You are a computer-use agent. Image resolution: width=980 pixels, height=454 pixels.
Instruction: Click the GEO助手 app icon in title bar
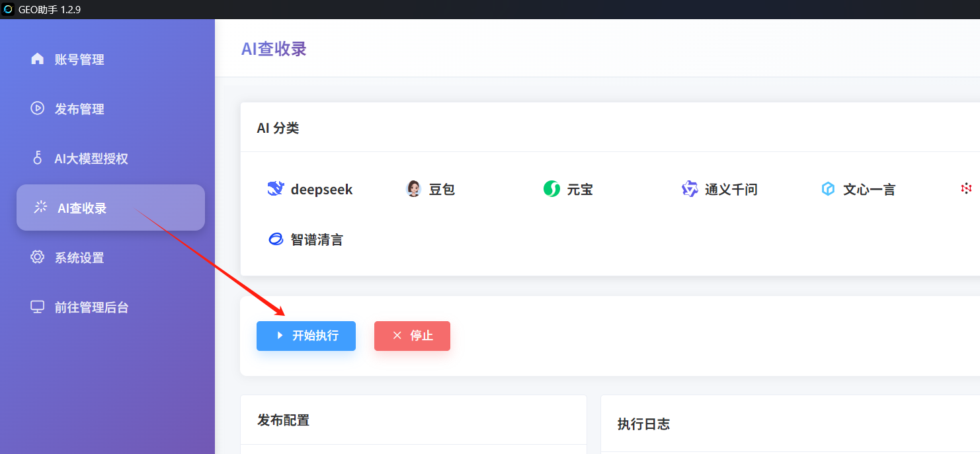(9, 9)
